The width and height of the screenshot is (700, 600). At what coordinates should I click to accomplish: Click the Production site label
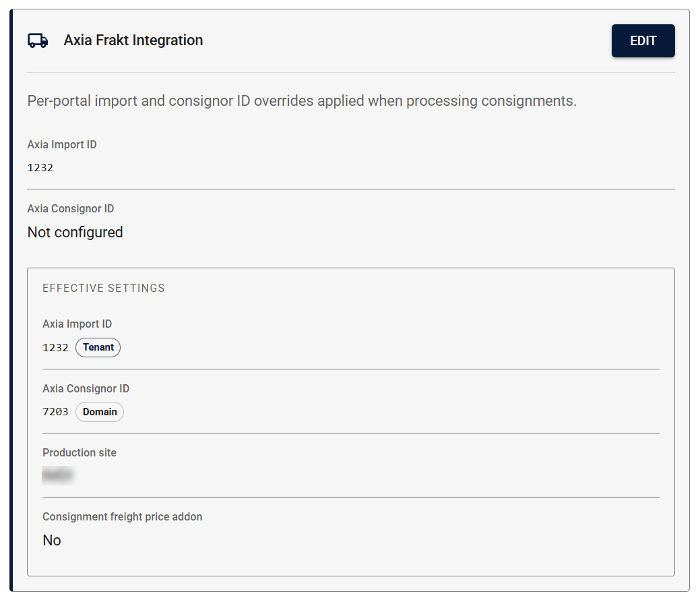79,452
